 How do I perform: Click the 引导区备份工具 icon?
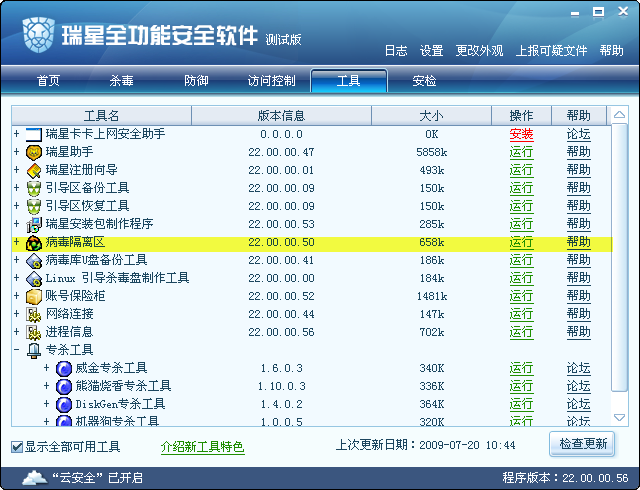coord(33,188)
